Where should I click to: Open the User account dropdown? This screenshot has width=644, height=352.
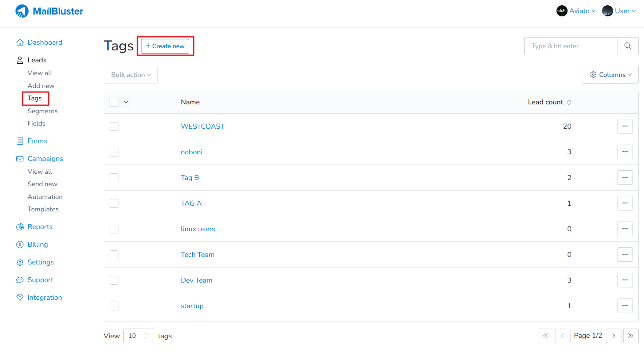619,11
